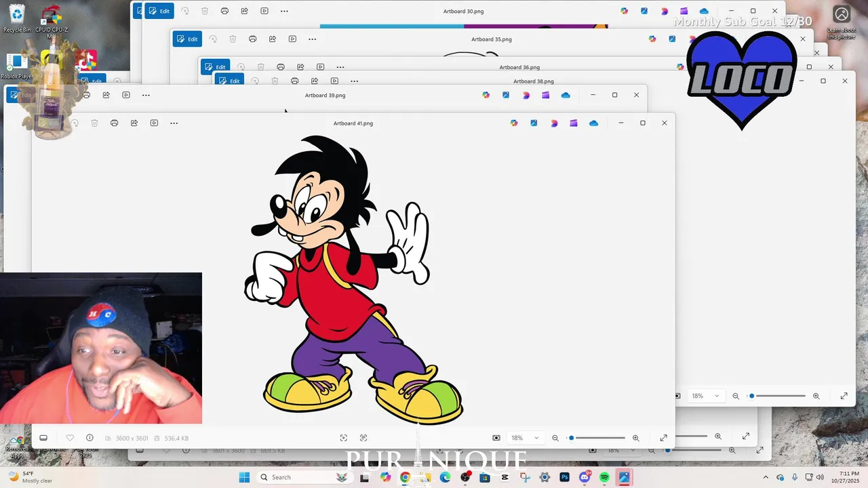Open the Windows Start menu
Viewport: 868px width, 488px height.
(244, 477)
